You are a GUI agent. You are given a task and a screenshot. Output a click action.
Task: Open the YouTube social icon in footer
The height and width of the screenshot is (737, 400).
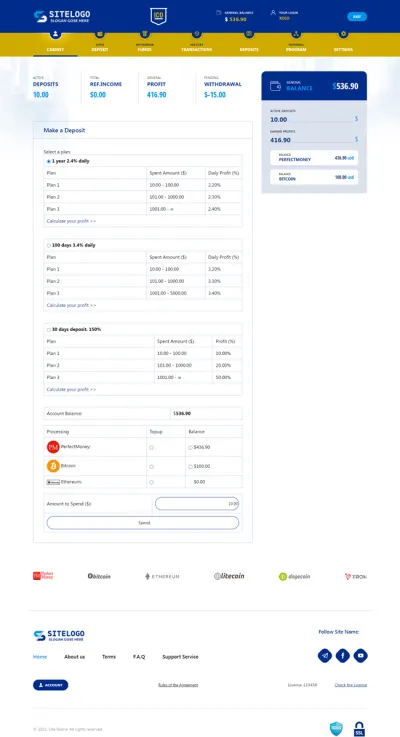(361, 656)
